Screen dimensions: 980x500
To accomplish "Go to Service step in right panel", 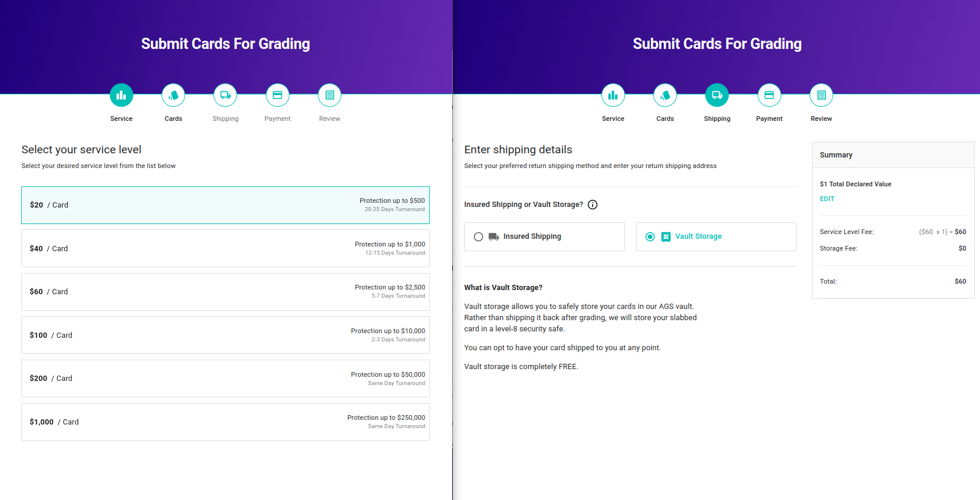I will click(x=613, y=95).
